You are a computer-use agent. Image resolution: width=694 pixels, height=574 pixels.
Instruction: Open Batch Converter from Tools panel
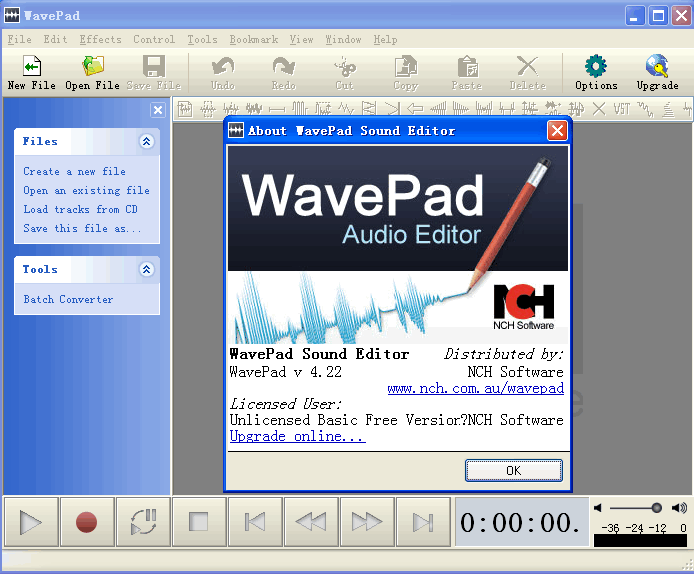click(x=68, y=300)
